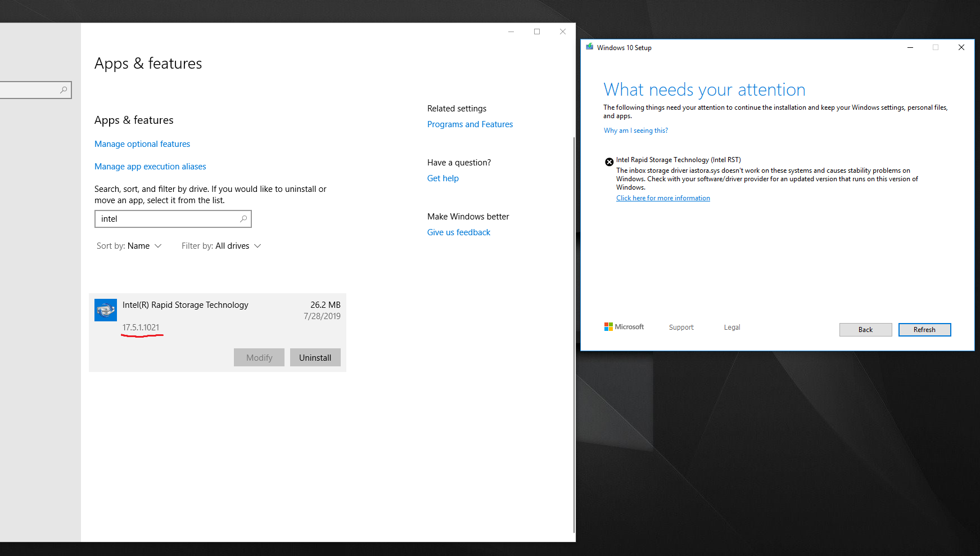This screenshot has width=980, height=556.
Task: Click the Microsoft logo in the Setup window
Action: point(624,327)
